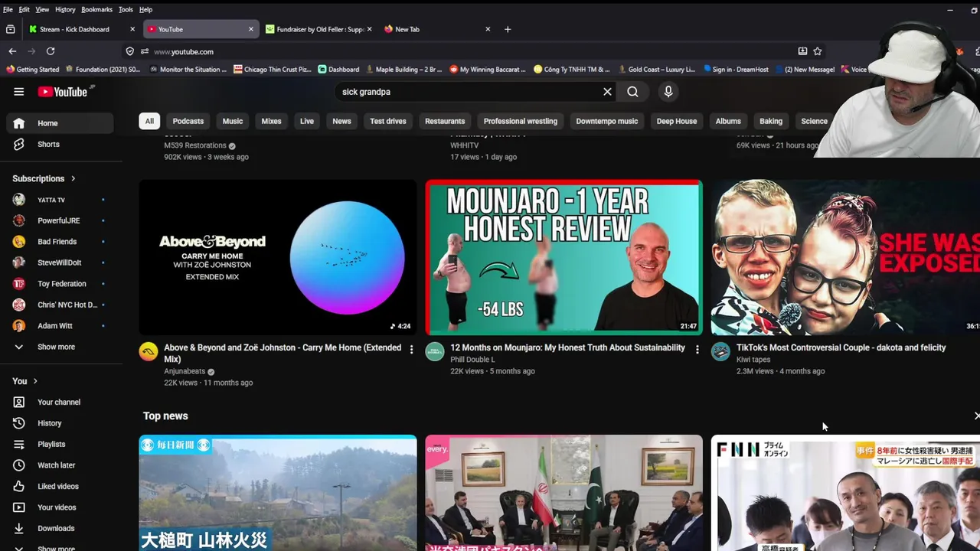The height and width of the screenshot is (551, 980).
Task: Open PowerfulJRE subscription channel
Action: [60, 220]
